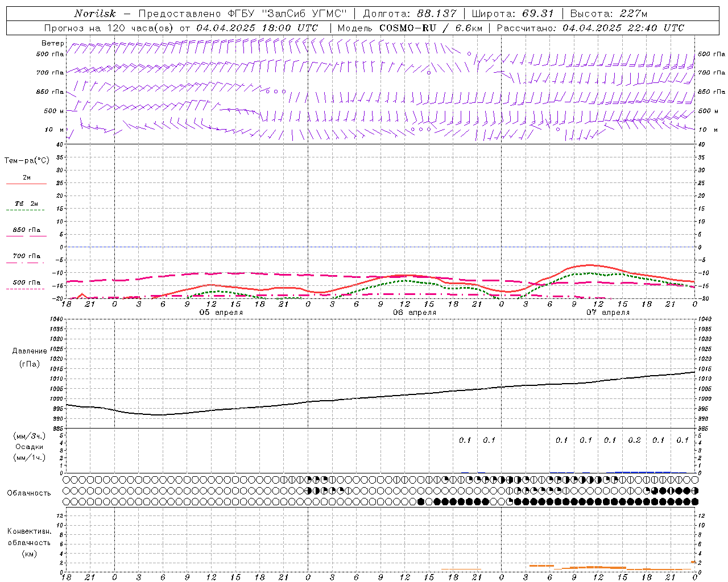The height and width of the screenshot is (582, 728).
Task: Click the 05 апреля date label
Action: 221,313
